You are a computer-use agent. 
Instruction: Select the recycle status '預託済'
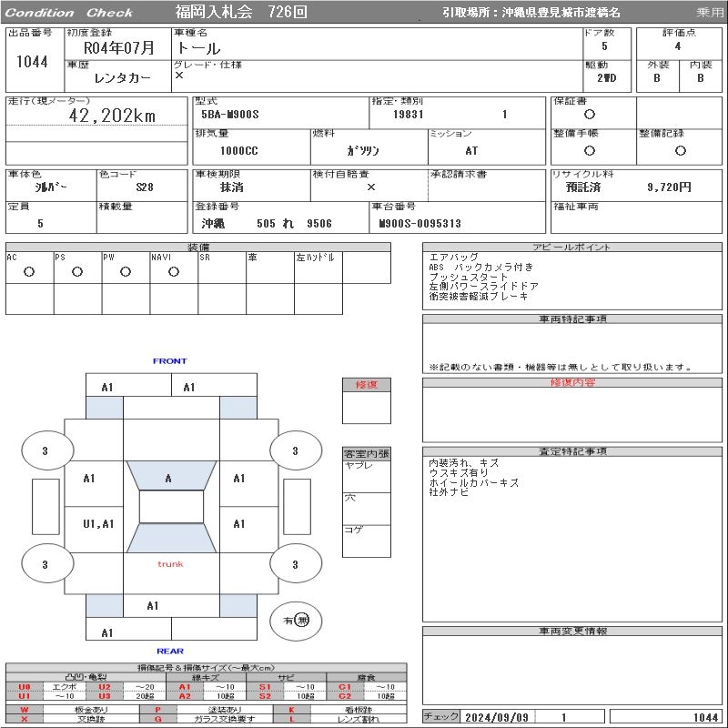[583, 187]
